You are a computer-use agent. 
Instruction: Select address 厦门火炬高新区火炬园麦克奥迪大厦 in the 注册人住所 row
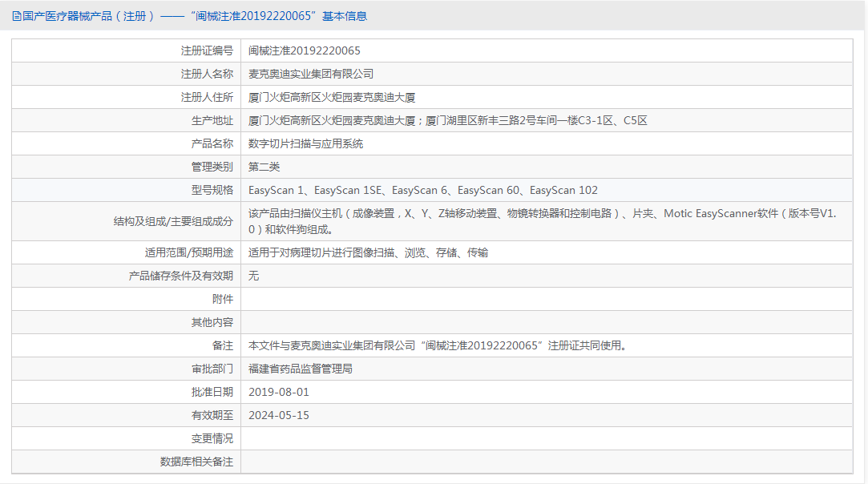pyautogui.click(x=332, y=98)
